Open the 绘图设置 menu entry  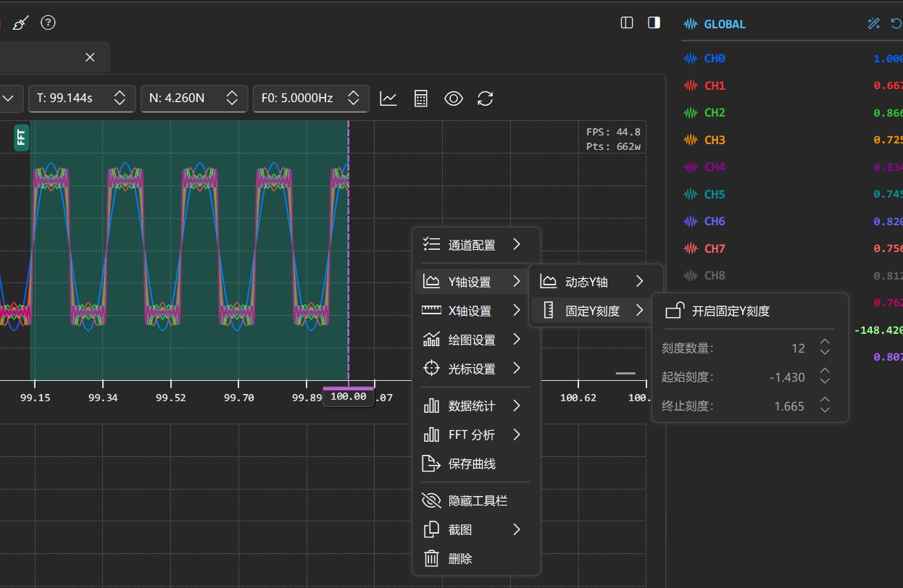click(476, 340)
